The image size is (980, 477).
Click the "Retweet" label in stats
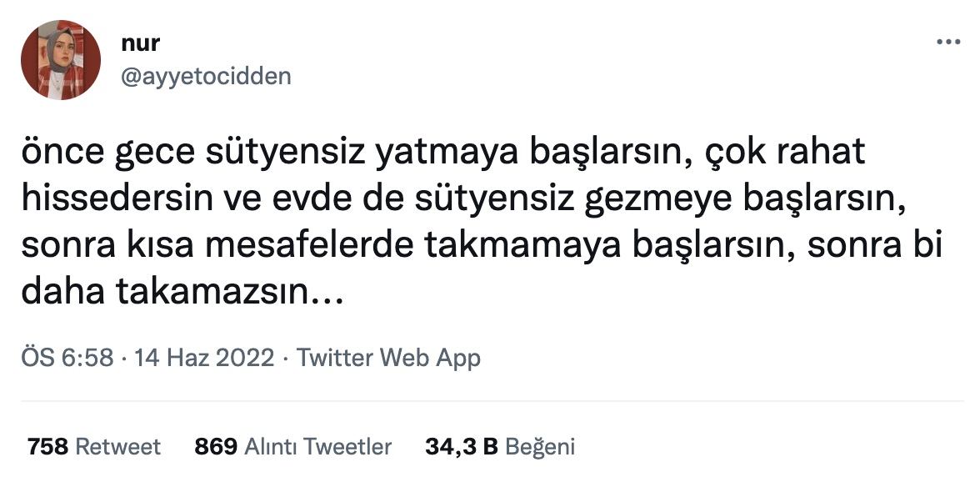click(118, 447)
